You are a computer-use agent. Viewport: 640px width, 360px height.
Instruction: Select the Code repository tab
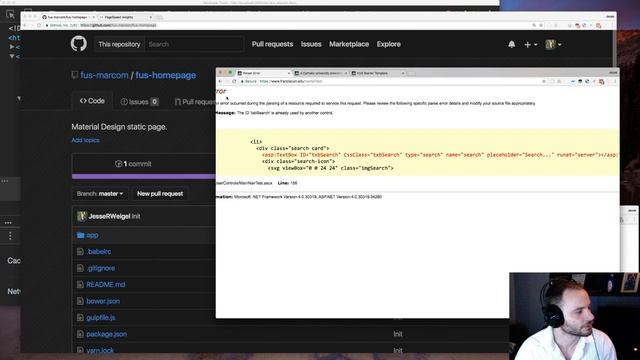click(92, 101)
